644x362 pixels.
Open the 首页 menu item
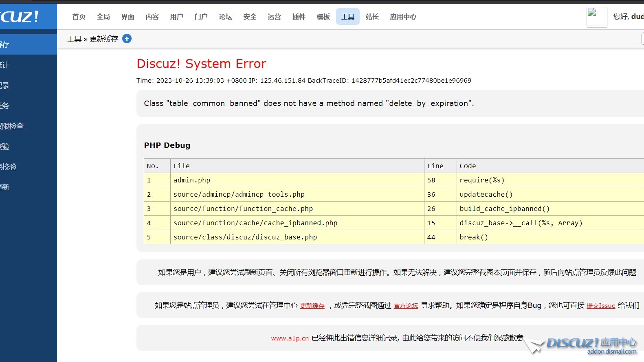click(79, 17)
